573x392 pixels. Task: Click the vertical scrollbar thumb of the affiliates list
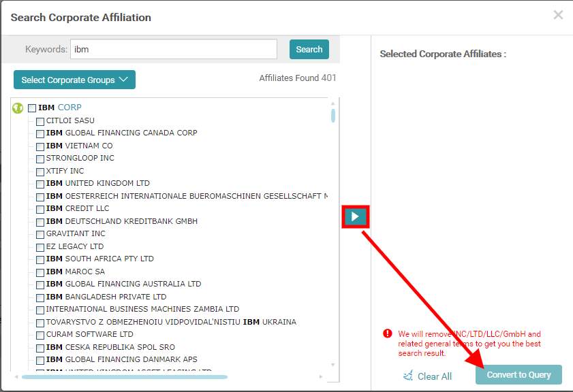(333, 116)
